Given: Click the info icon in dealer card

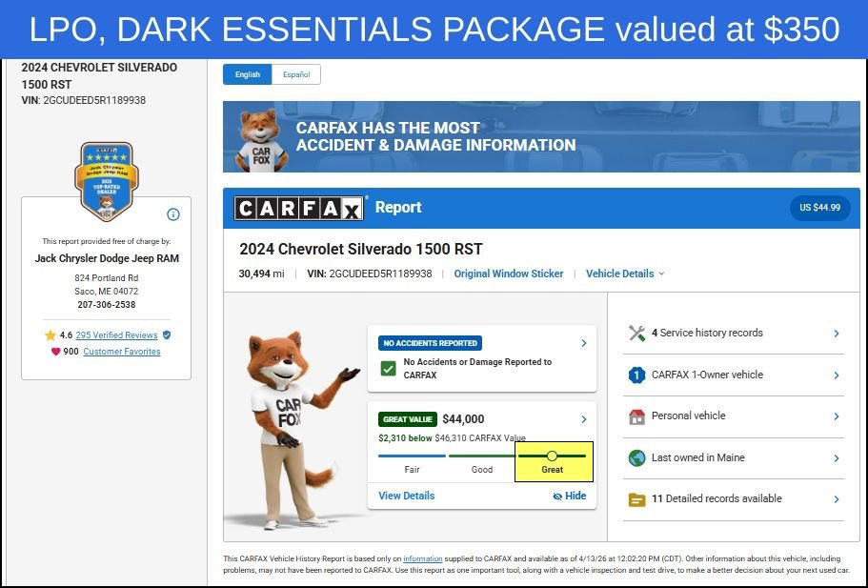Looking at the screenshot, I should 173,214.
